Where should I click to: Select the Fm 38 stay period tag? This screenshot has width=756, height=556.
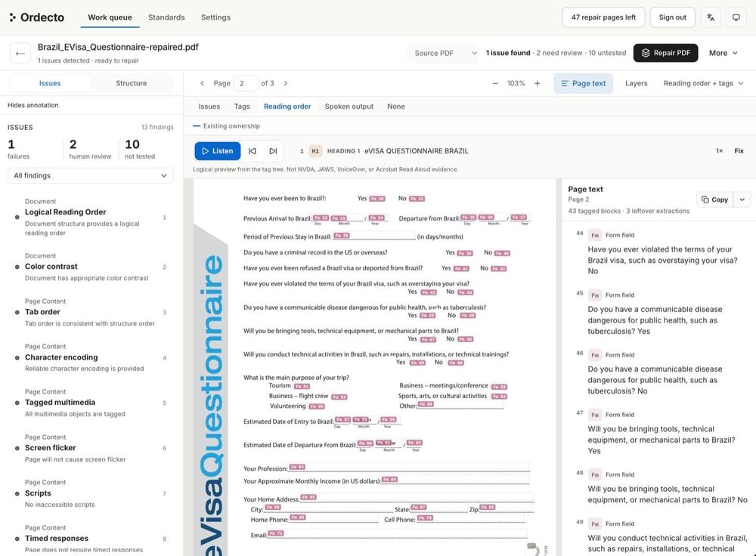tap(342, 236)
